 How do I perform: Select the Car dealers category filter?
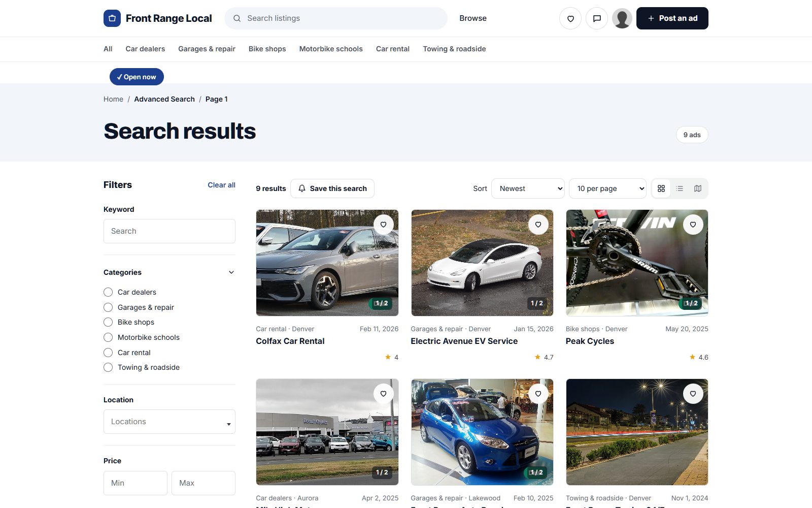(x=108, y=292)
